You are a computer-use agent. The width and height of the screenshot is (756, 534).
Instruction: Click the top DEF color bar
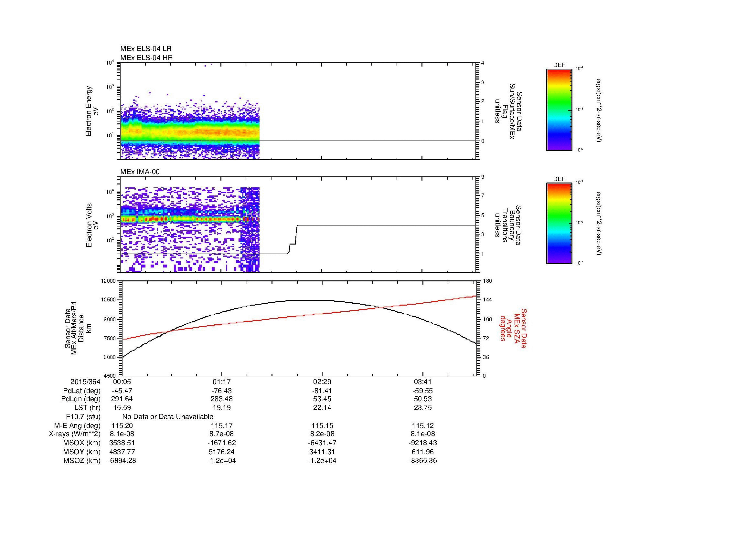(559, 110)
